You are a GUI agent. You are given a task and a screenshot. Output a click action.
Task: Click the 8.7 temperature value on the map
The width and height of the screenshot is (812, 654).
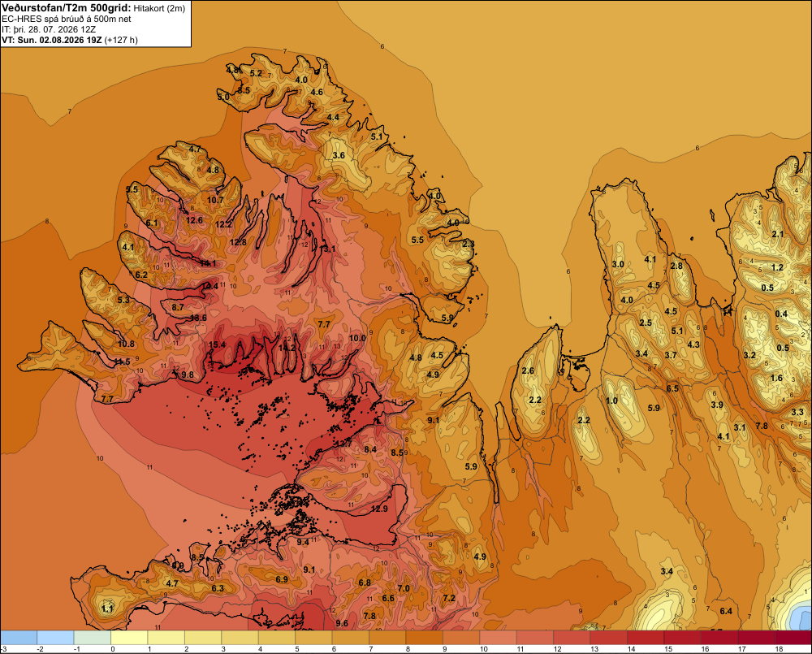point(178,307)
